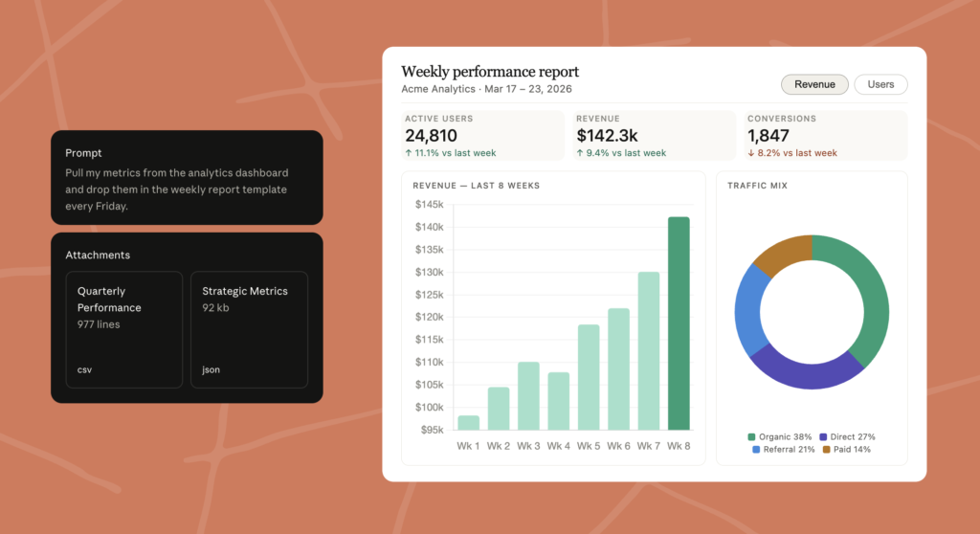The height and width of the screenshot is (534, 980).
Task: Click the brown Paid donut segment
Action: 785,253
